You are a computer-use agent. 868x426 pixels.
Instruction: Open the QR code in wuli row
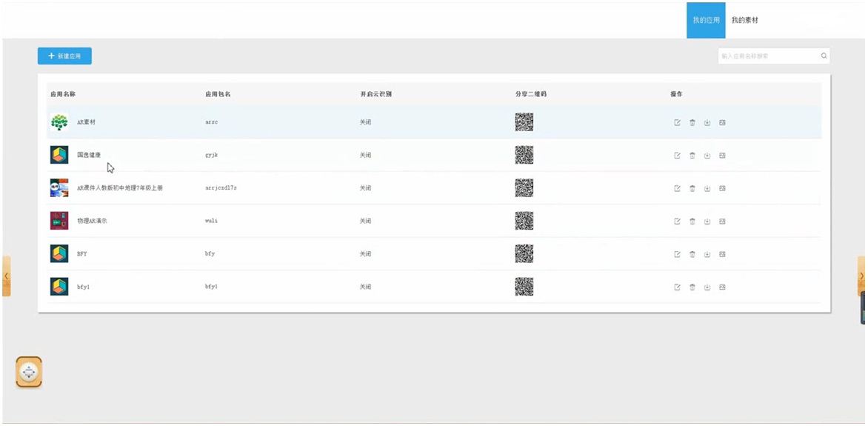(524, 221)
